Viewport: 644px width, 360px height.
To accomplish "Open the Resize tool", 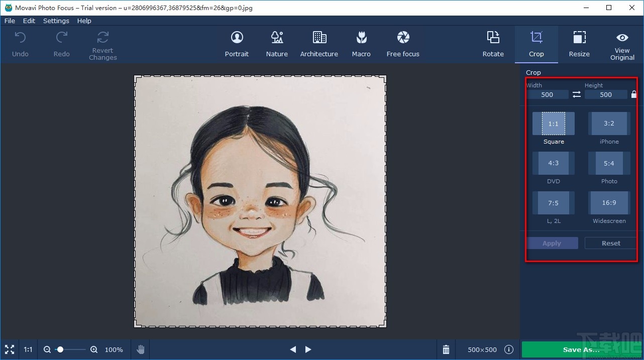I will 579,44.
